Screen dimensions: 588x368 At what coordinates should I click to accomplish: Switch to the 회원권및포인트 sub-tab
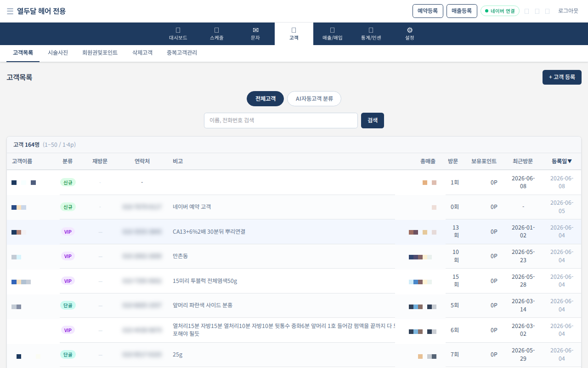pos(100,53)
